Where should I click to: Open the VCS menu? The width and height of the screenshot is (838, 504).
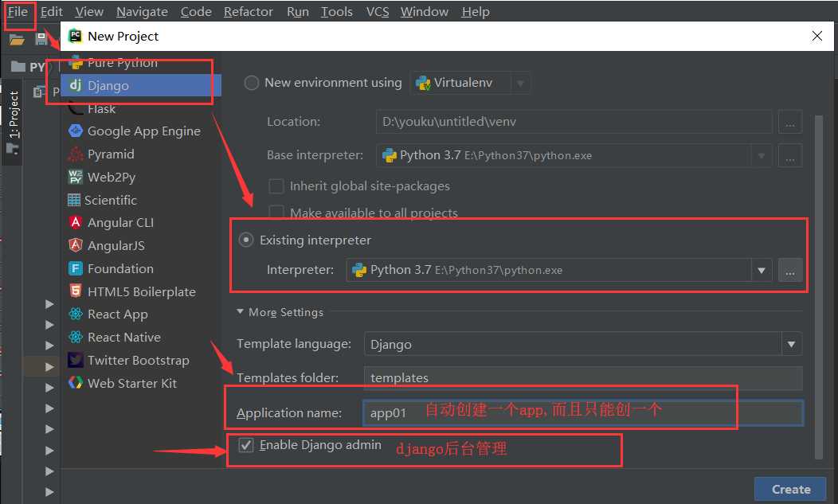378,11
